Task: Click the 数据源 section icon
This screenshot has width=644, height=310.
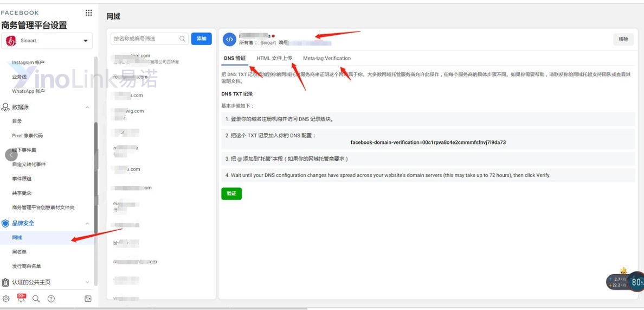Action: (x=5, y=107)
